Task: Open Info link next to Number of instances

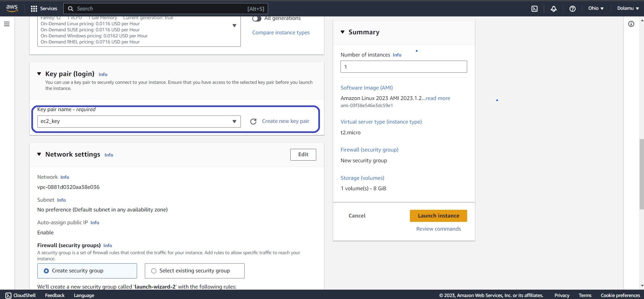Action: point(397,55)
